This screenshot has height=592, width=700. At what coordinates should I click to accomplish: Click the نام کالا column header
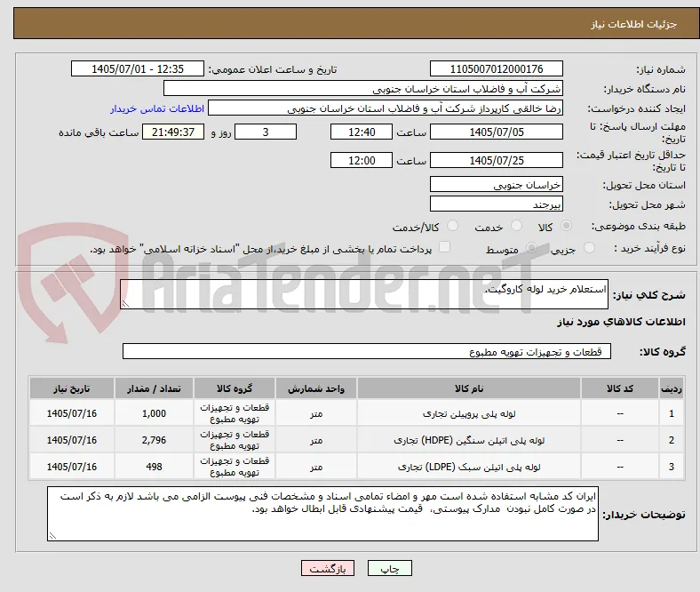coord(469,388)
